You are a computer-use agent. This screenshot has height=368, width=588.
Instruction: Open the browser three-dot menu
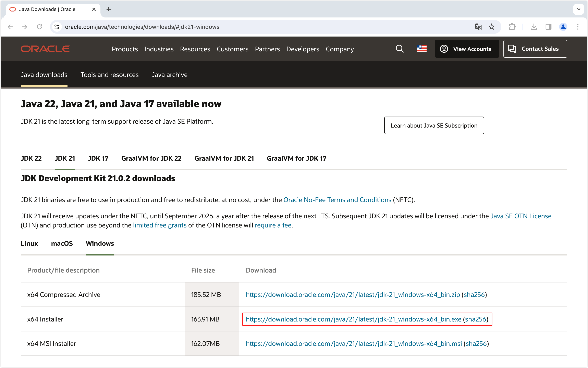pos(578,27)
